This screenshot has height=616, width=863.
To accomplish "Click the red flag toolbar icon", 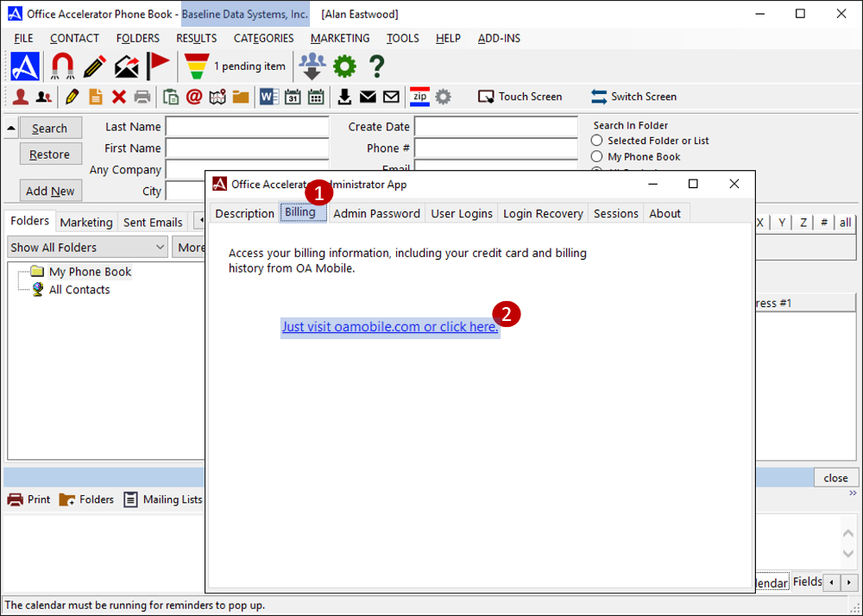I will (159, 66).
